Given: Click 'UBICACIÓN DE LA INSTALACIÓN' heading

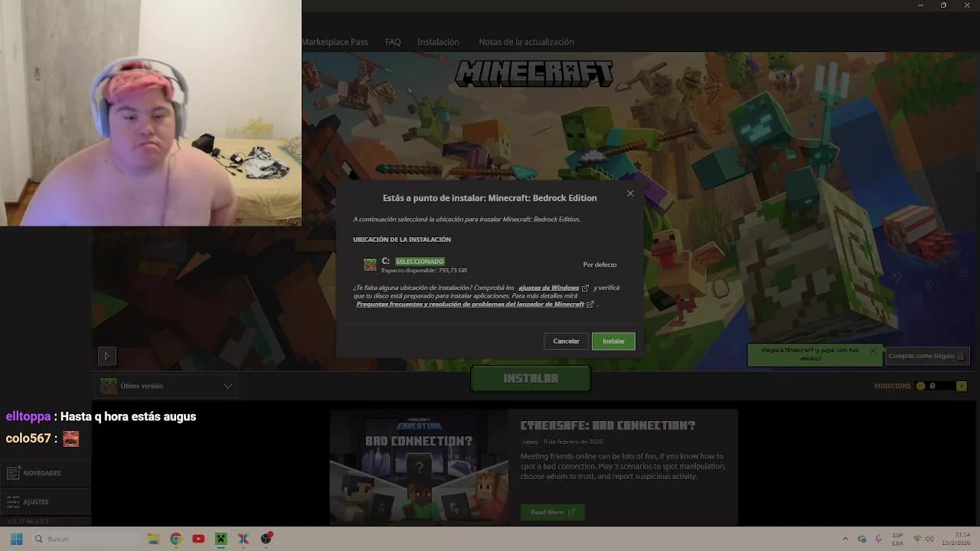Looking at the screenshot, I should click(402, 240).
